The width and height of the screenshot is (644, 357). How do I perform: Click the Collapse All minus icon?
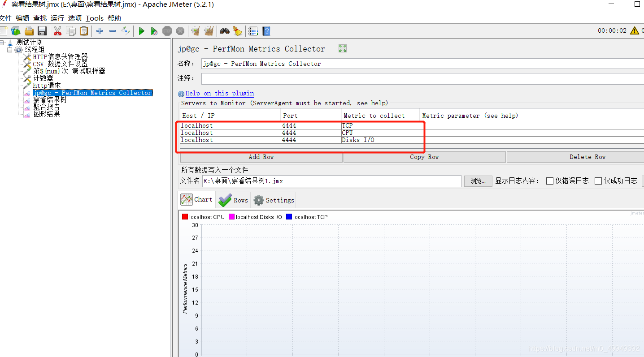[x=113, y=31]
